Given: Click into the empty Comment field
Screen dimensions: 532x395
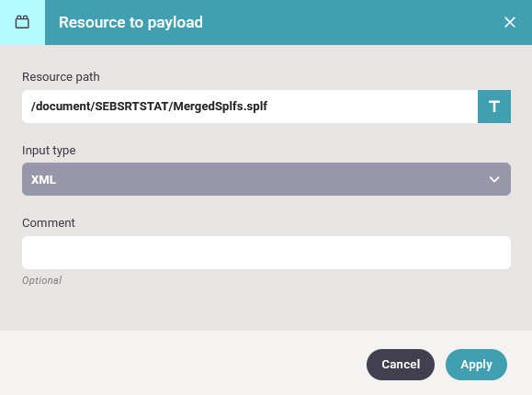Looking at the screenshot, I should point(266,253).
